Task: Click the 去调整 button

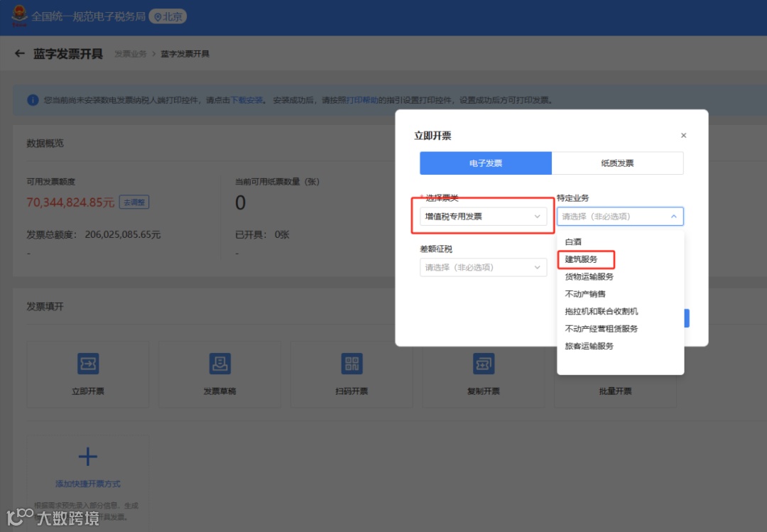Action: [134, 202]
